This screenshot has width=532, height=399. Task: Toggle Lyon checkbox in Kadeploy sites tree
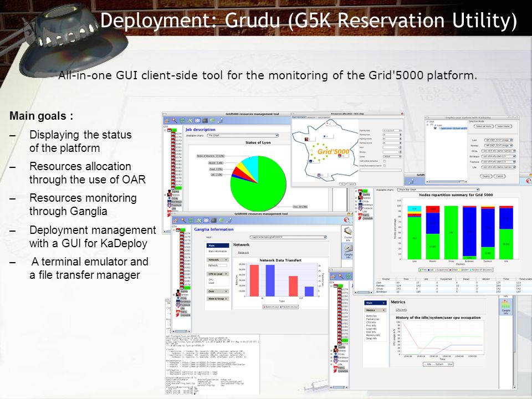tap(432, 125)
